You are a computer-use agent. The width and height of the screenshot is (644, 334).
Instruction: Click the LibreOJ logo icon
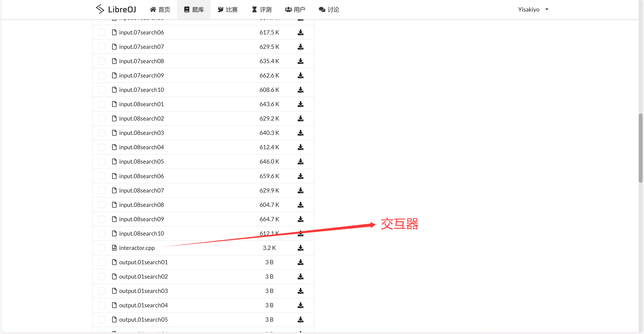click(x=100, y=9)
